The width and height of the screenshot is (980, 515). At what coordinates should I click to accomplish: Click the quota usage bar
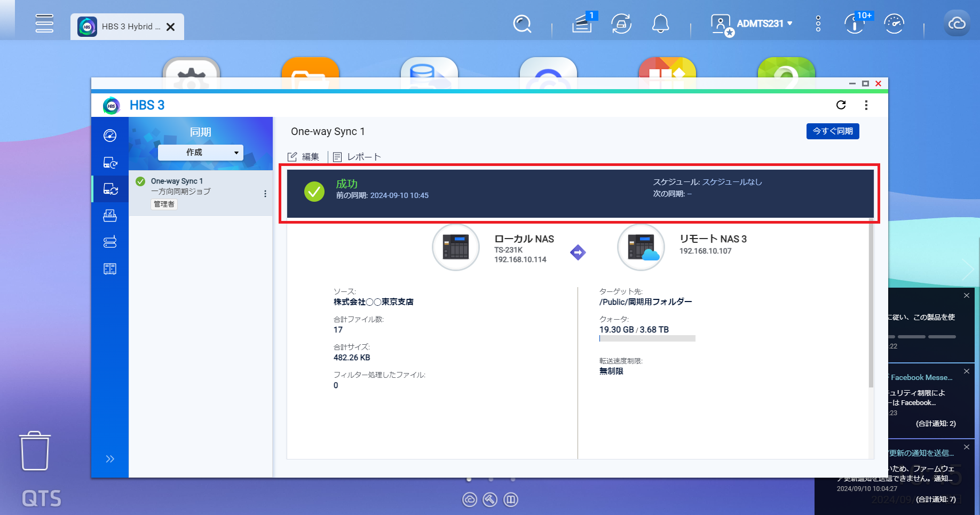click(x=647, y=338)
